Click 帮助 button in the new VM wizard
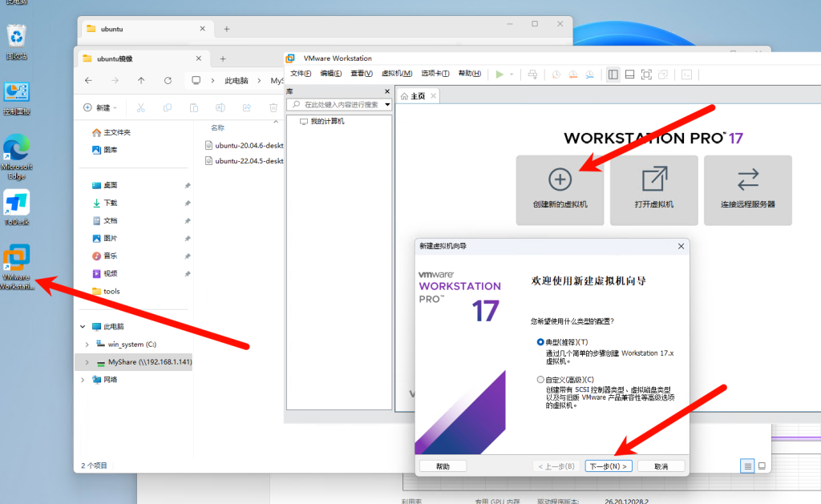 (443, 466)
